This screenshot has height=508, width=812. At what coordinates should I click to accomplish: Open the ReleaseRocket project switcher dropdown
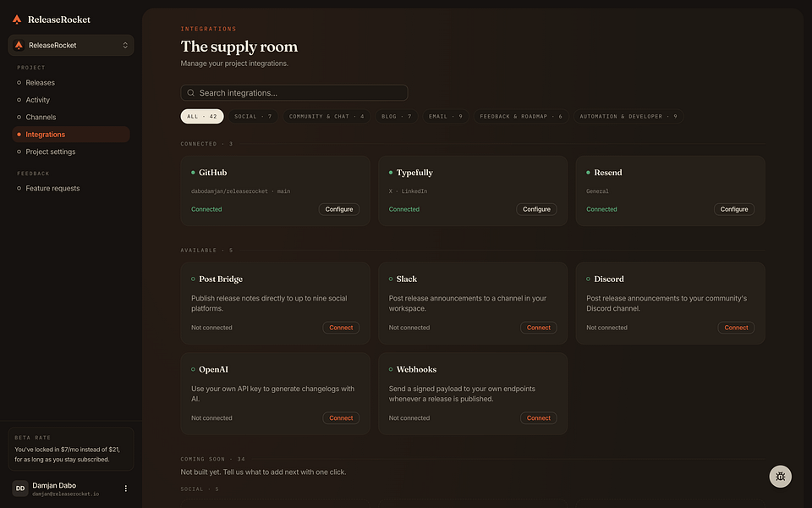(x=71, y=45)
